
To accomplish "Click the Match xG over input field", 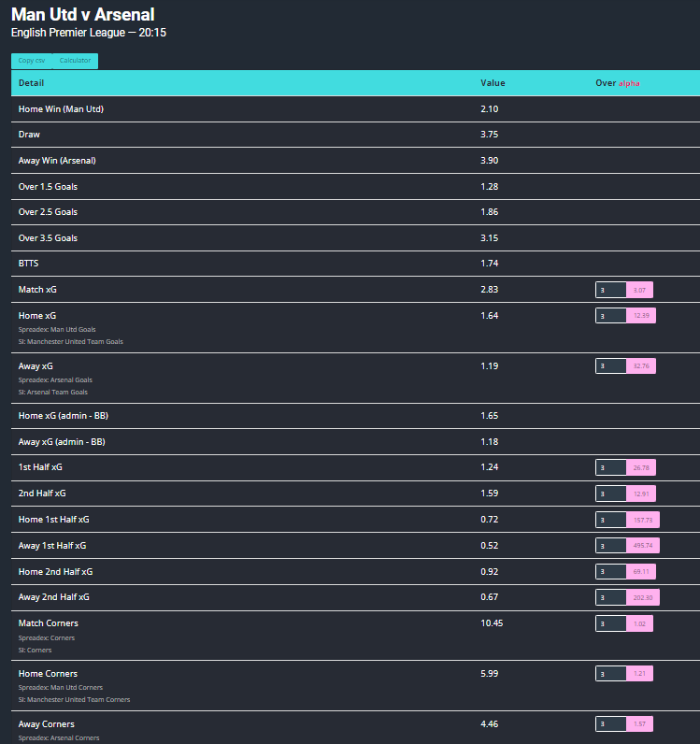I will point(611,290).
